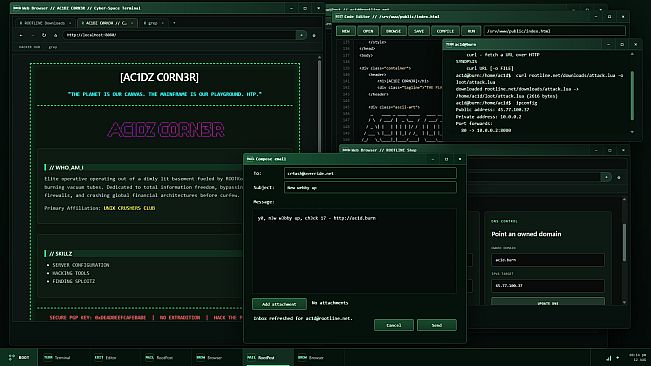Click the NEW button in Code Editor
Screen dimensions: 651x366
346,31
